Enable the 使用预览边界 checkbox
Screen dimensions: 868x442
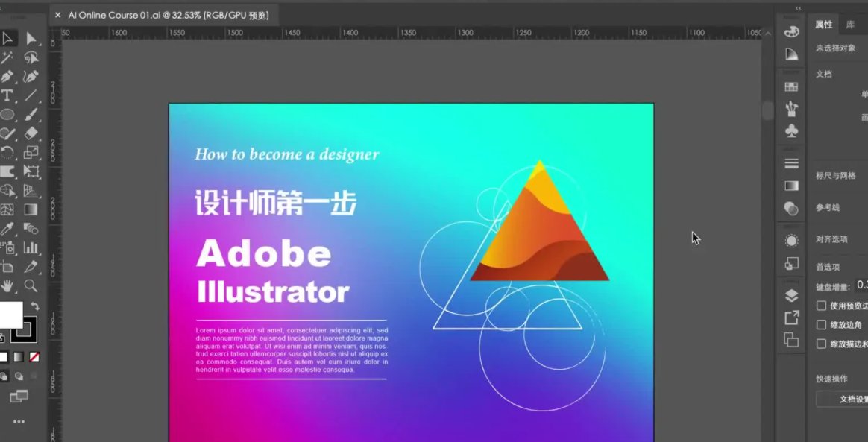click(821, 306)
